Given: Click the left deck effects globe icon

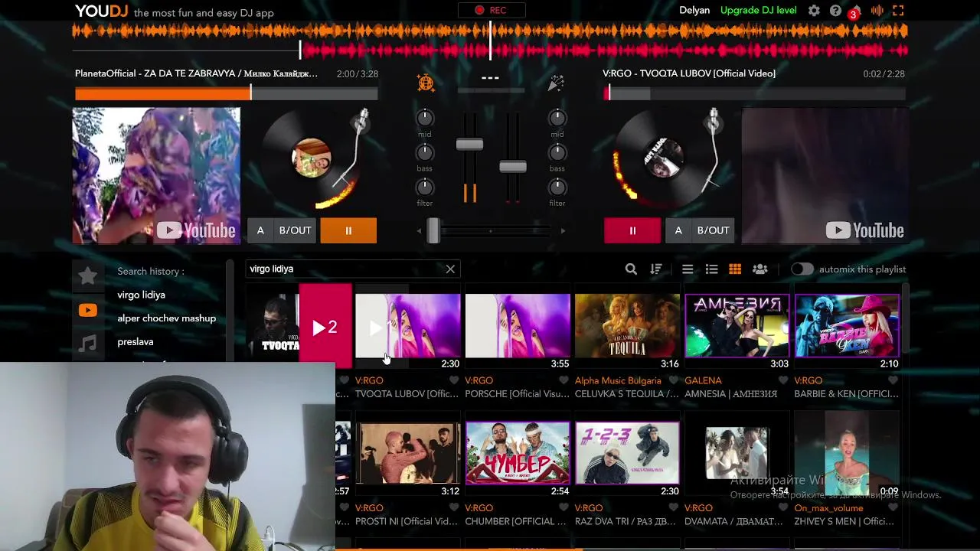Looking at the screenshot, I should coord(426,83).
